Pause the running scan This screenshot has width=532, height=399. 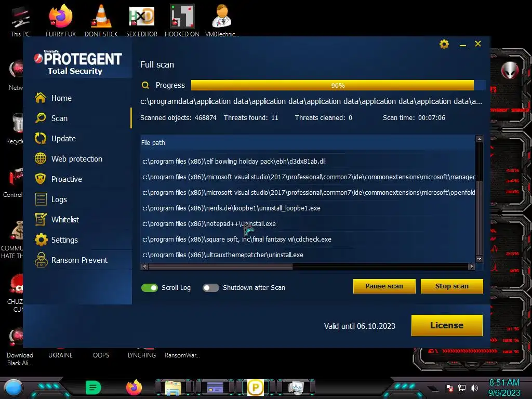(x=384, y=286)
